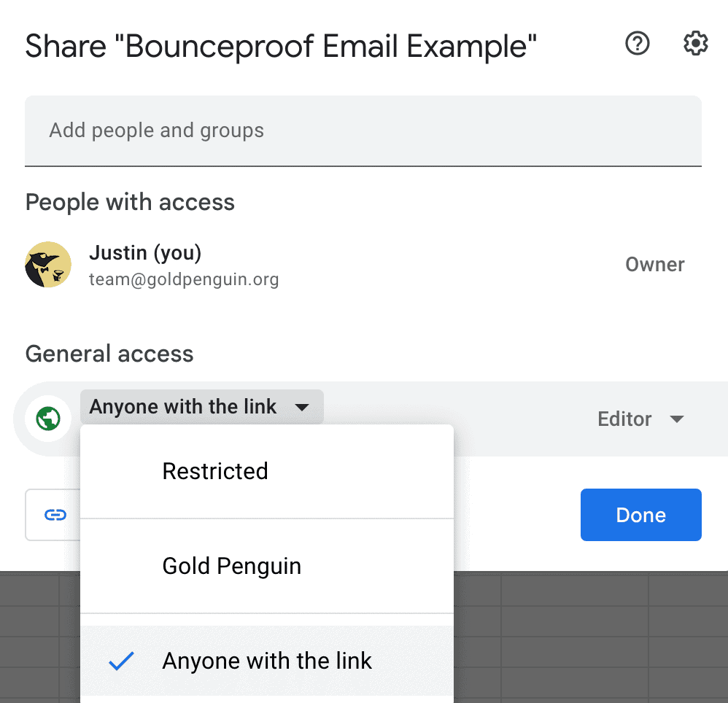
Task: Open the Editor role dropdown
Action: point(624,419)
